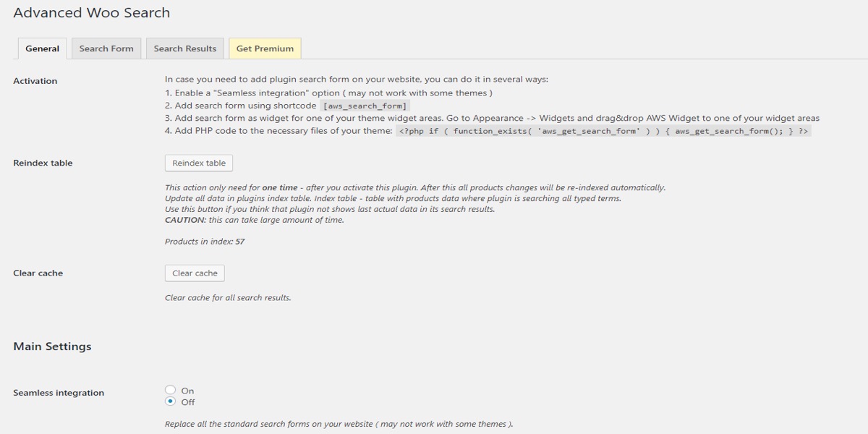Click the Clear cache row label
Image resolution: width=868 pixels, height=434 pixels.
38,273
